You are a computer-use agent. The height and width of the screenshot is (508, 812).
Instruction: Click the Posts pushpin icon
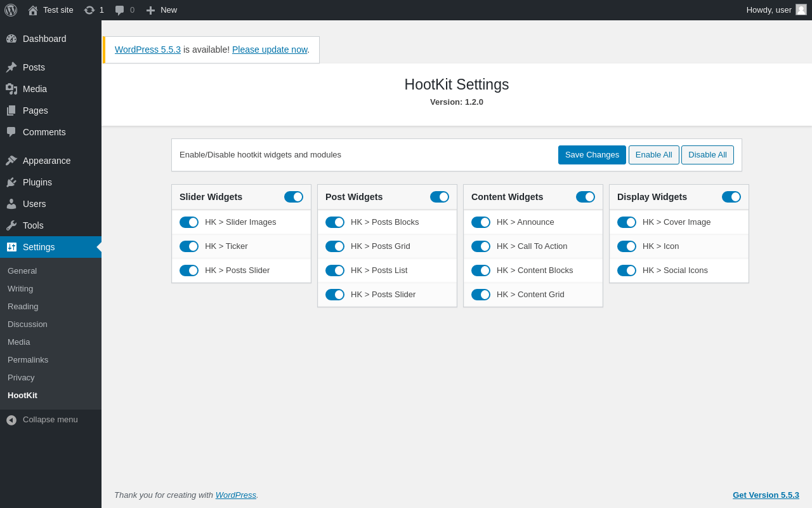pyautogui.click(x=11, y=67)
